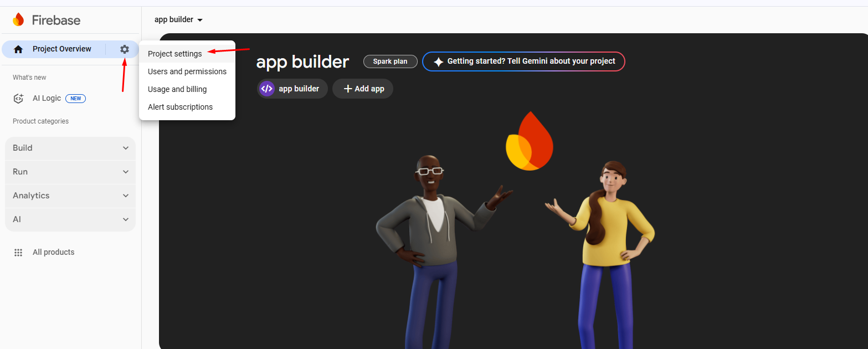Click the AI Logic sparkle icon
The height and width of the screenshot is (349, 868).
[x=18, y=99]
